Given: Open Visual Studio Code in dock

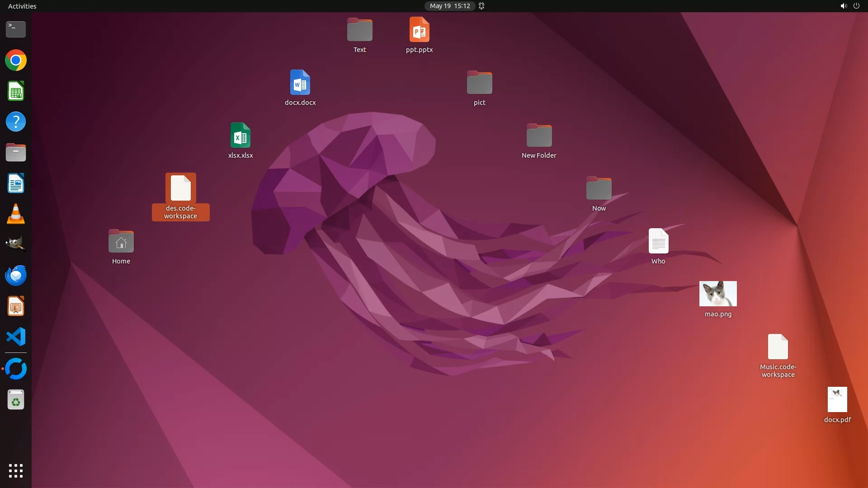Looking at the screenshot, I should [16, 337].
